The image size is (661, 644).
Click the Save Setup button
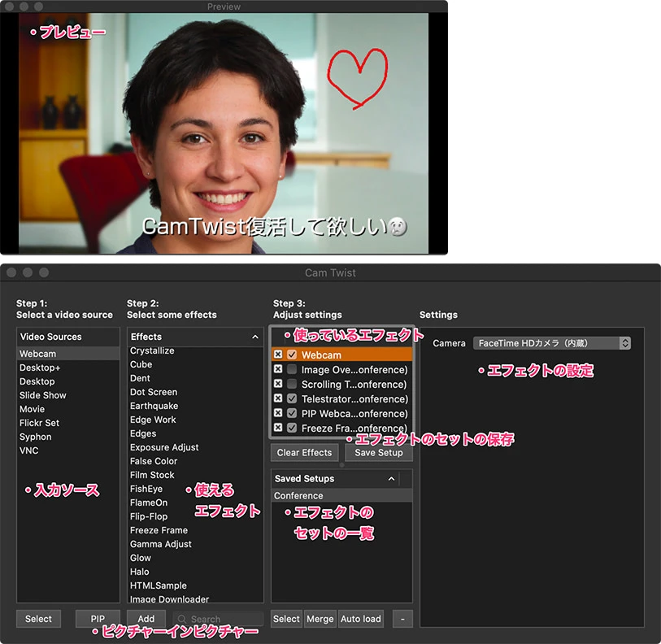[x=378, y=453]
